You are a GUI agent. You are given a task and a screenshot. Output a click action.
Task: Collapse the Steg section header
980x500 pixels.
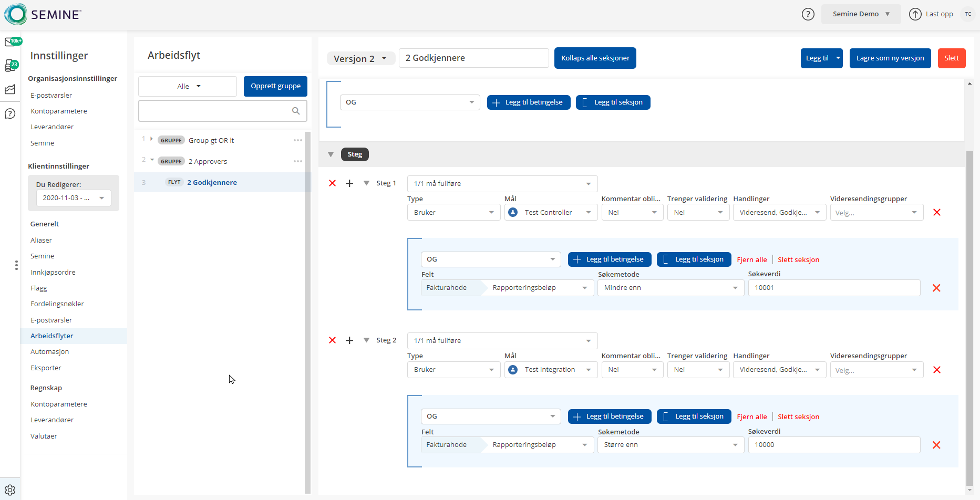click(331, 154)
